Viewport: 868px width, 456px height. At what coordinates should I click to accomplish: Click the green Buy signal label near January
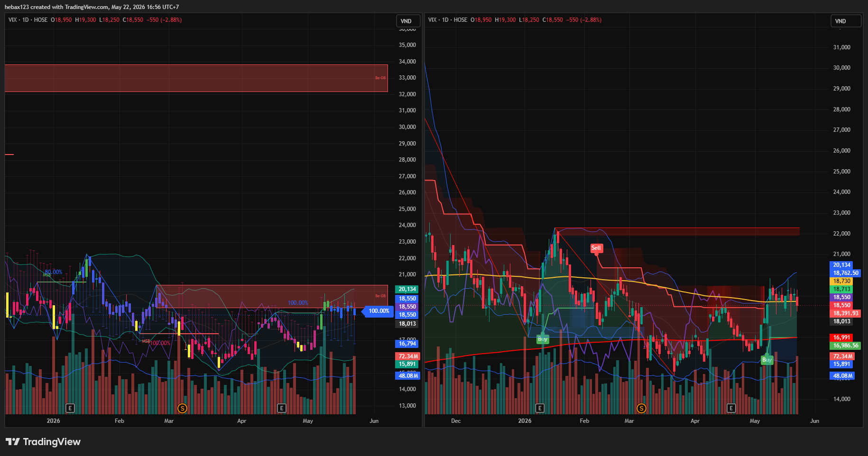(543, 339)
